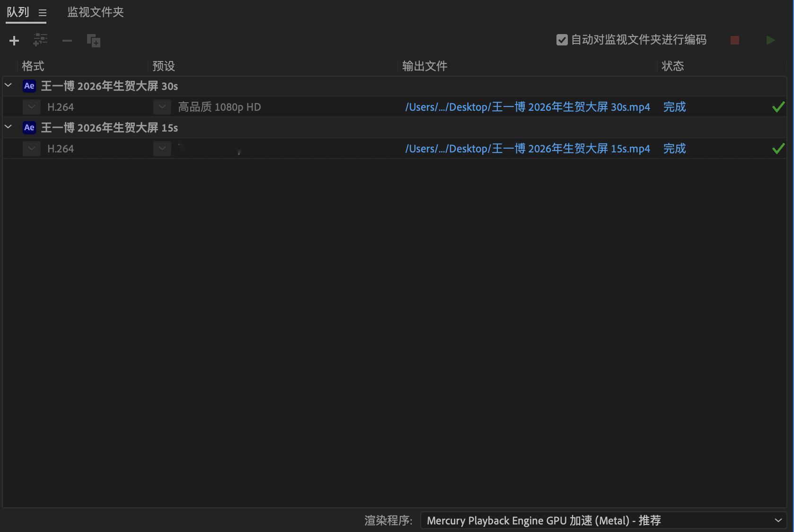Click the 状态 column header
Viewport: 794px width, 532px height.
(673, 66)
